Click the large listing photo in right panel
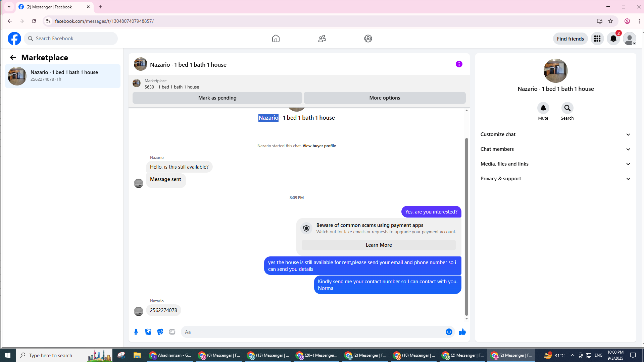 pyautogui.click(x=556, y=71)
